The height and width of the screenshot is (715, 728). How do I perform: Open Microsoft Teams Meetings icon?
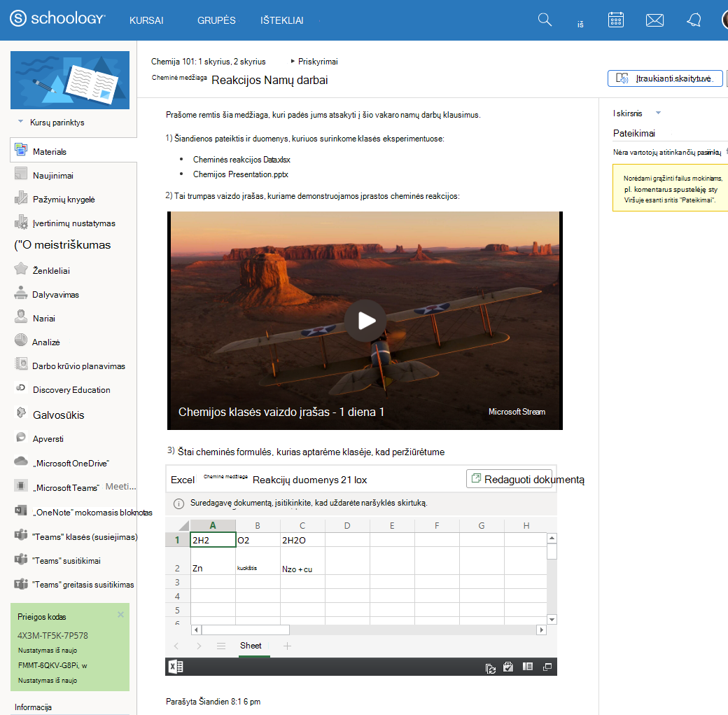click(x=20, y=486)
